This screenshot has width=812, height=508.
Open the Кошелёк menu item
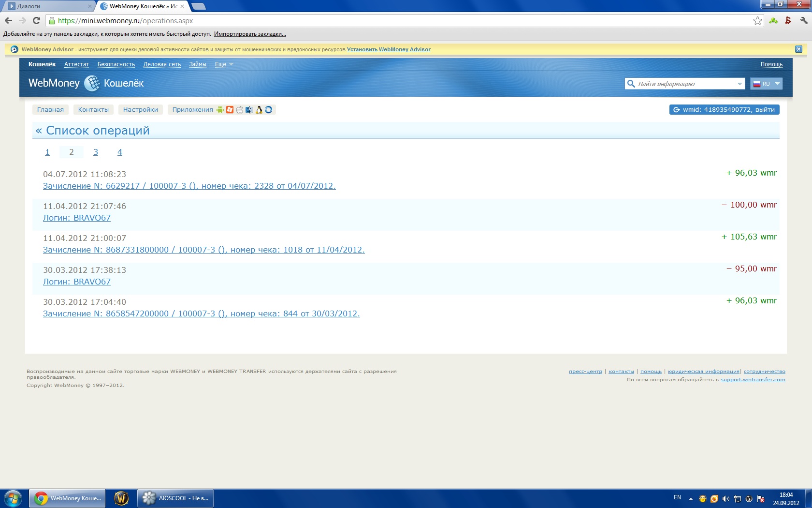42,64
